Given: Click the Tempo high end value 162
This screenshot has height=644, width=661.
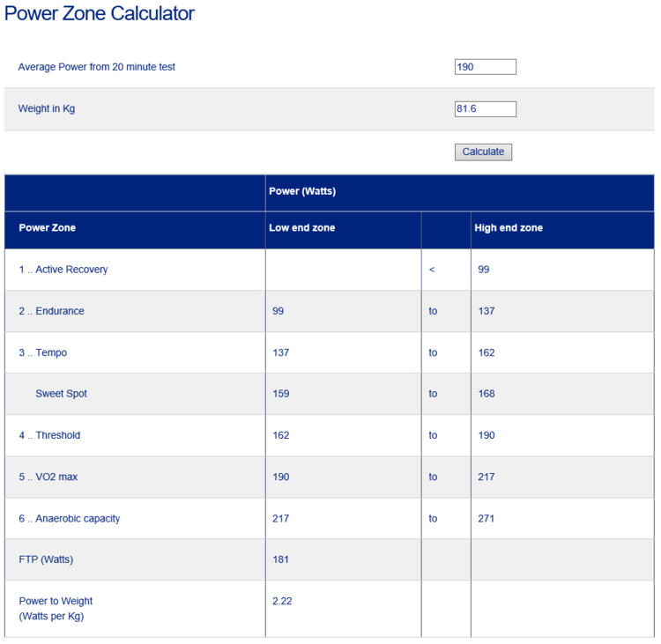Looking at the screenshot, I should click(486, 352).
